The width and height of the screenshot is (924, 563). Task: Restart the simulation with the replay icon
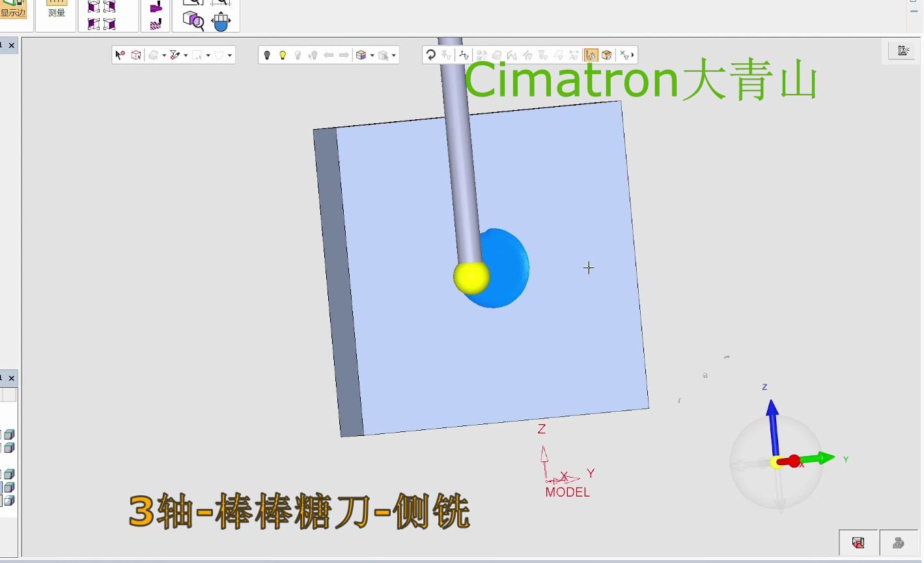point(432,54)
